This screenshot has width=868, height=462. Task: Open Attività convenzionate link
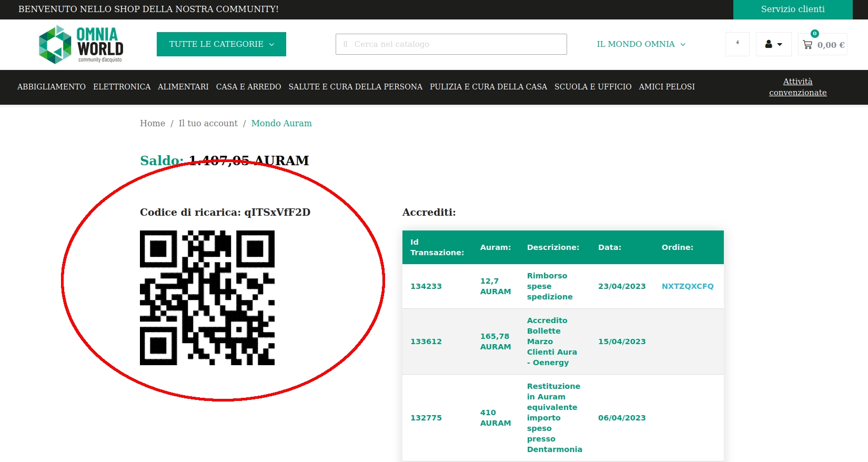[x=798, y=87]
